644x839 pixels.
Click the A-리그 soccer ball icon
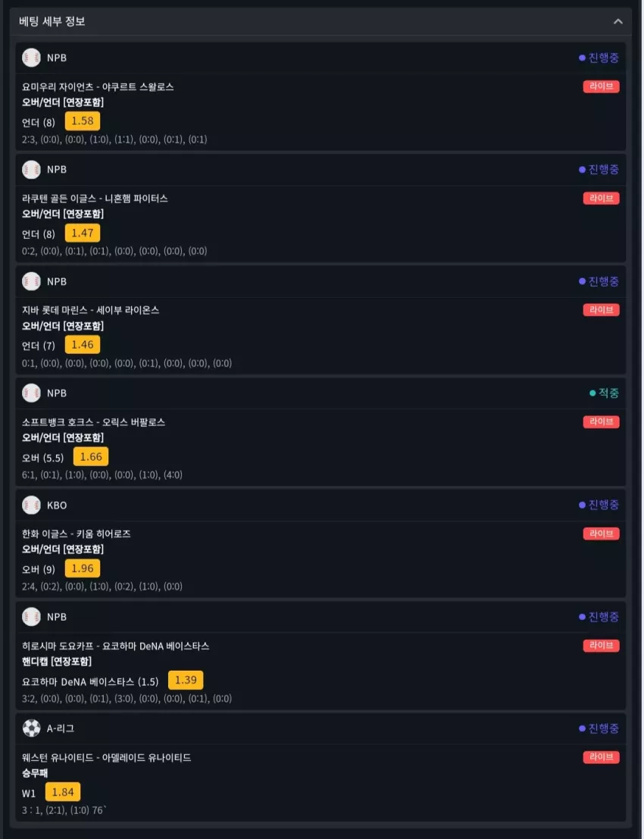coord(31,728)
